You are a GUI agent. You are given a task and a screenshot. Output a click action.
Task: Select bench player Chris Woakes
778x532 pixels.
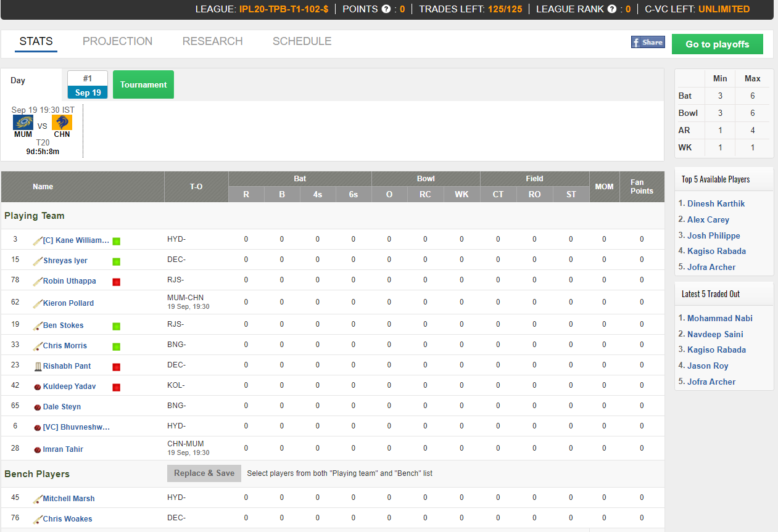pos(68,519)
